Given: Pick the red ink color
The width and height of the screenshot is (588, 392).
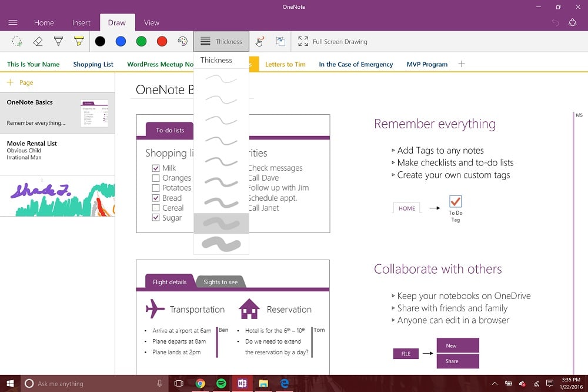Looking at the screenshot, I should click(162, 41).
